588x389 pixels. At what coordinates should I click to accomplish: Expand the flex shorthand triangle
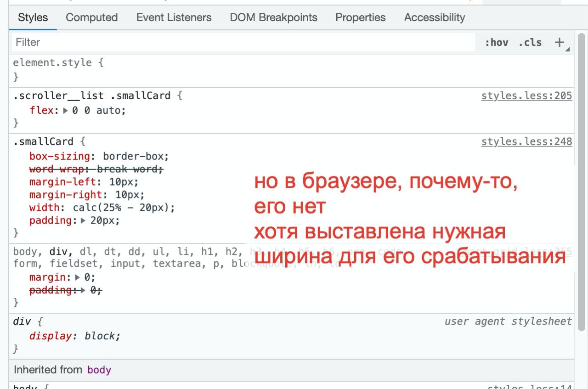(x=64, y=111)
